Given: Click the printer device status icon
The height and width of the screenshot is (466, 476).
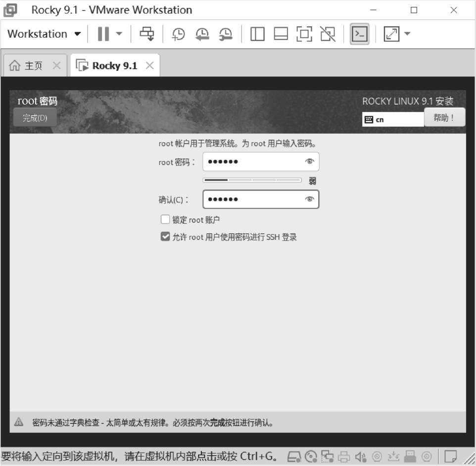Looking at the screenshot, I should click(x=344, y=456).
